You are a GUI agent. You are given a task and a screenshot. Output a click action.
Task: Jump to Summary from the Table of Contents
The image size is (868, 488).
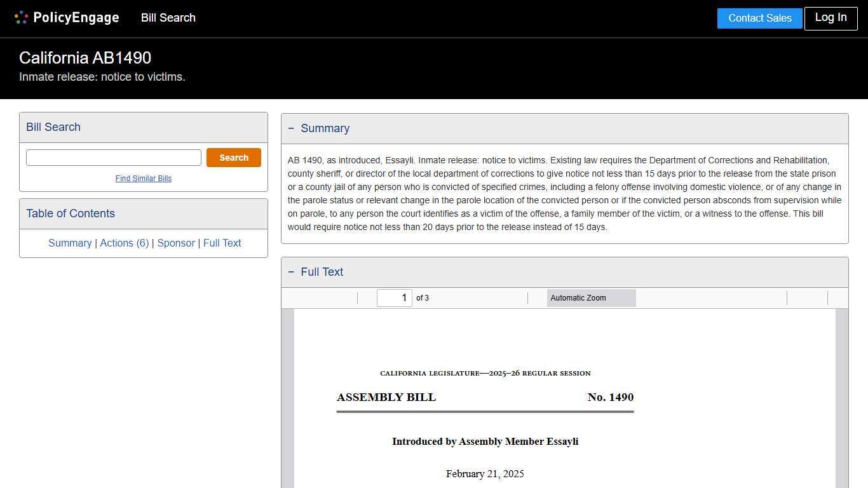point(70,243)
